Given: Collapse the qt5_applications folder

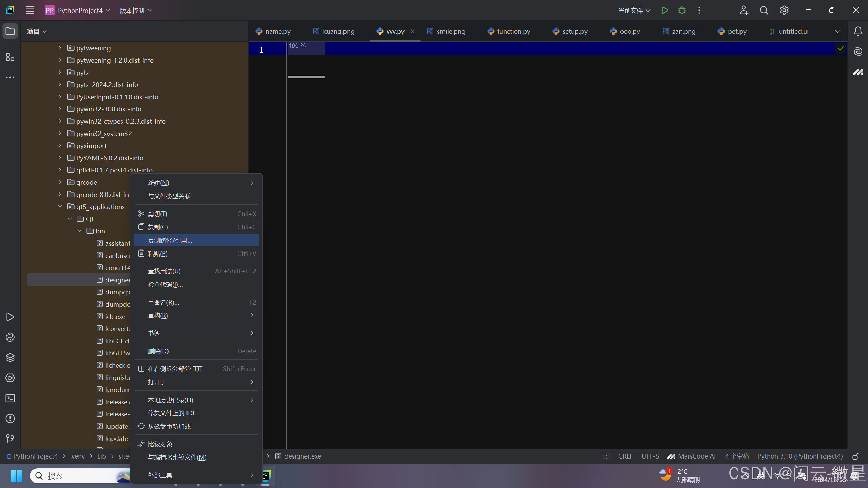Looking at the screenshot, I should pyautogui.click(x=60, y=207).
